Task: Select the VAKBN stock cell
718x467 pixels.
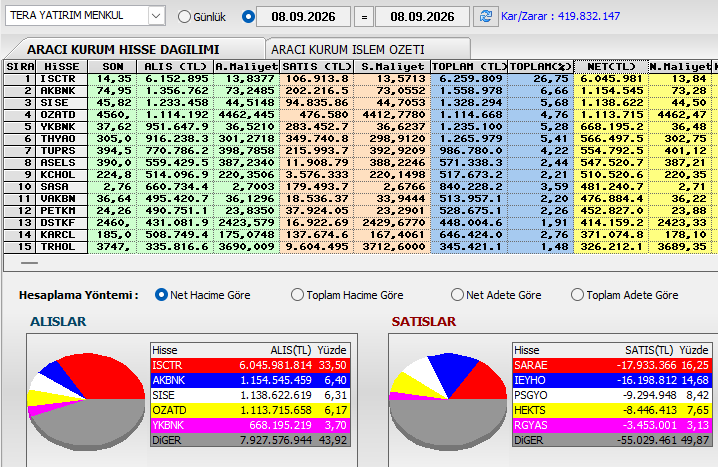Action: pyautogui.click(x=62, y=199)
